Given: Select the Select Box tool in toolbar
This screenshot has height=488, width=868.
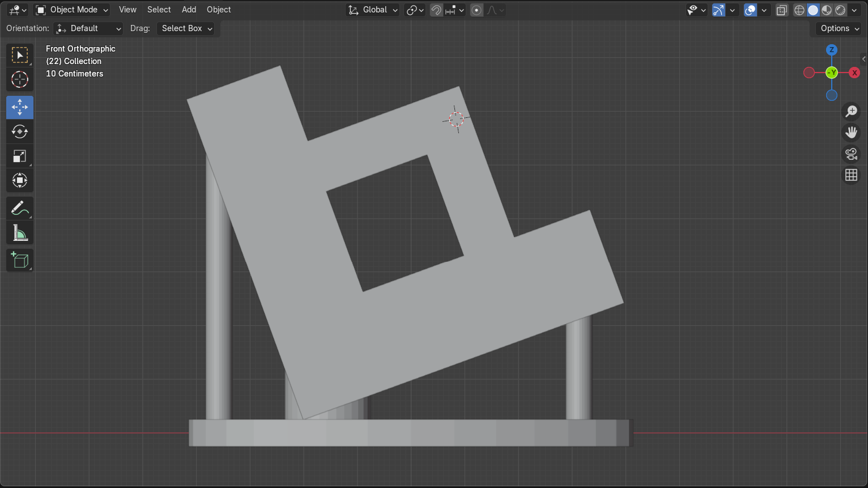Looking at the screenshot, I should coord(20,56).
